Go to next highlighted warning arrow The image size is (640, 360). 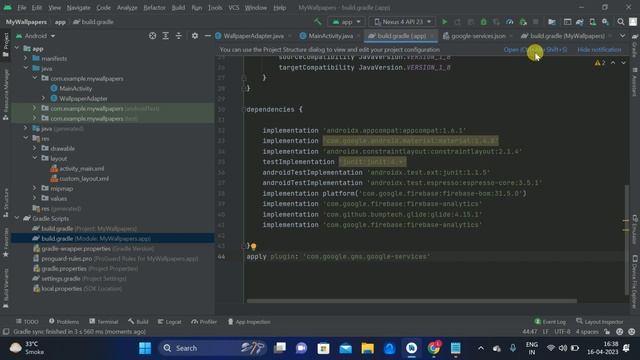tap(623, 63)
